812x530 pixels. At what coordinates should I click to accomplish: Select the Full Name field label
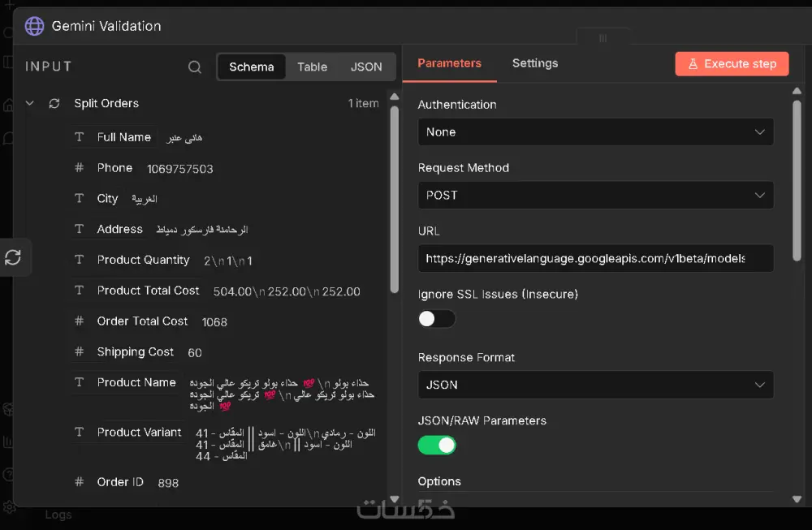point(123,137)
